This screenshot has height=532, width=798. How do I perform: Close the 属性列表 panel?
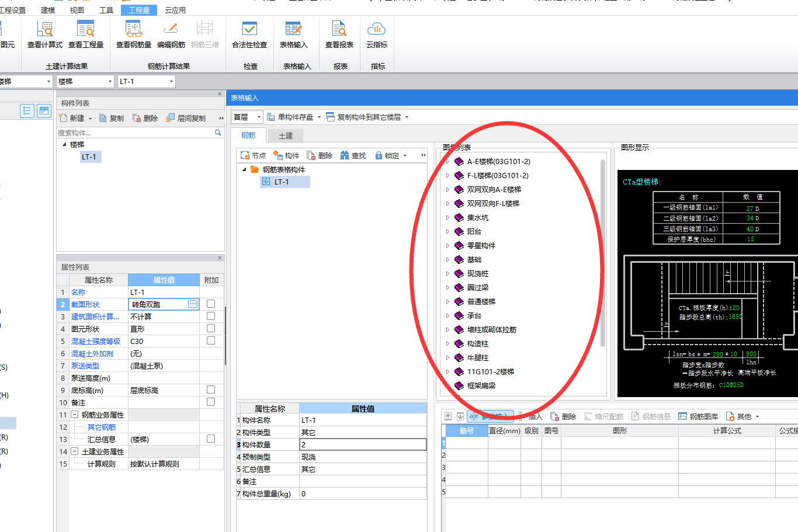220,258
